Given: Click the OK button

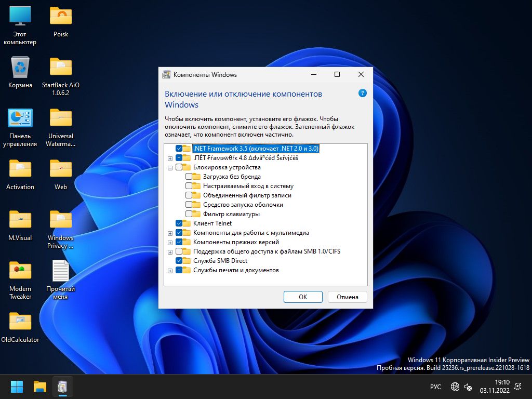Looking at the screenshot, I should 303,297.
